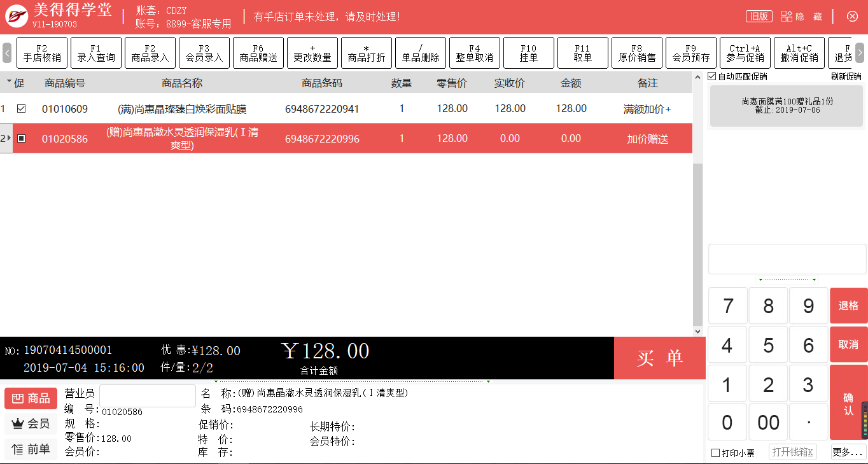Screen dimensions: 868x464
Task: Open the 前单 previous order tab
Action: pyautogui.click(x=31, y=449)
